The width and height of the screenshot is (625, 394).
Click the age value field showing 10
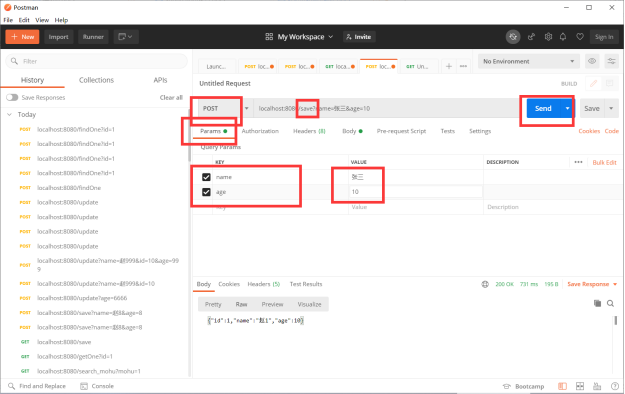tap(415, 192)
